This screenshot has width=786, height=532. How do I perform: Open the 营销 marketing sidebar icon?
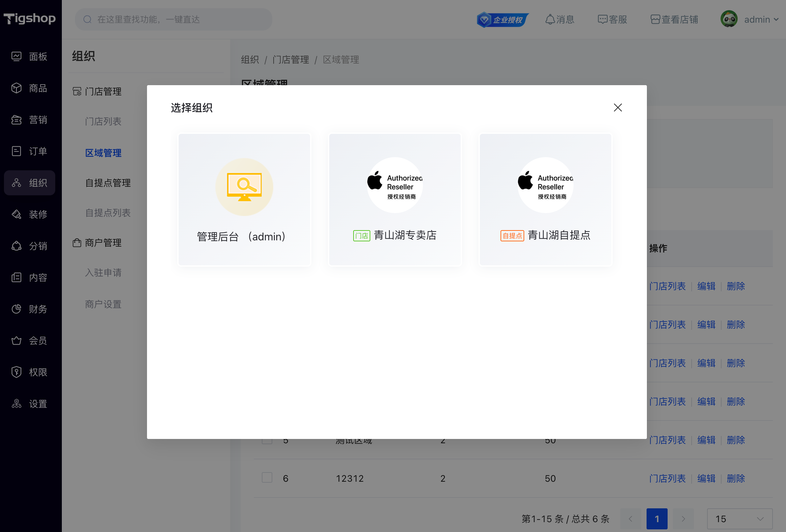click(16, 120)
